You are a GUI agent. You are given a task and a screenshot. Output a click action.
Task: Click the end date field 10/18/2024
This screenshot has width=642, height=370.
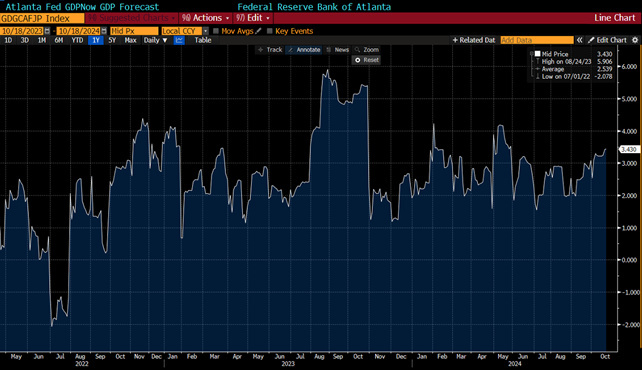79,31
